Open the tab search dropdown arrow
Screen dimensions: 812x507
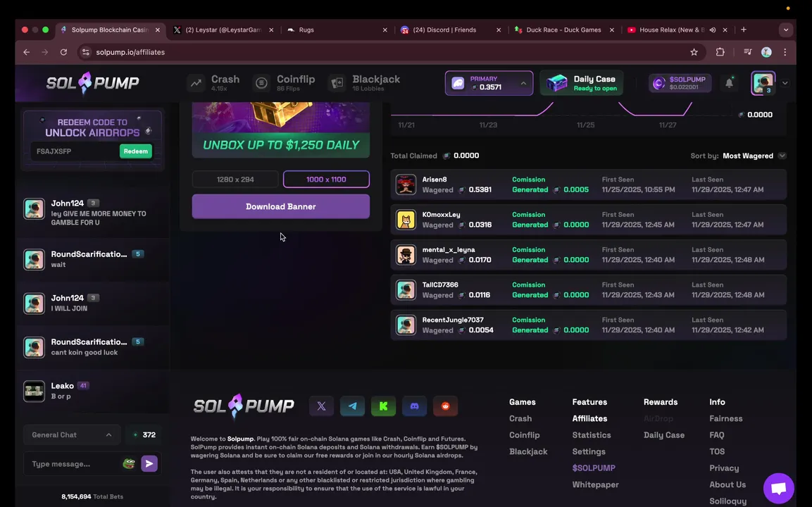pos(785,30)
